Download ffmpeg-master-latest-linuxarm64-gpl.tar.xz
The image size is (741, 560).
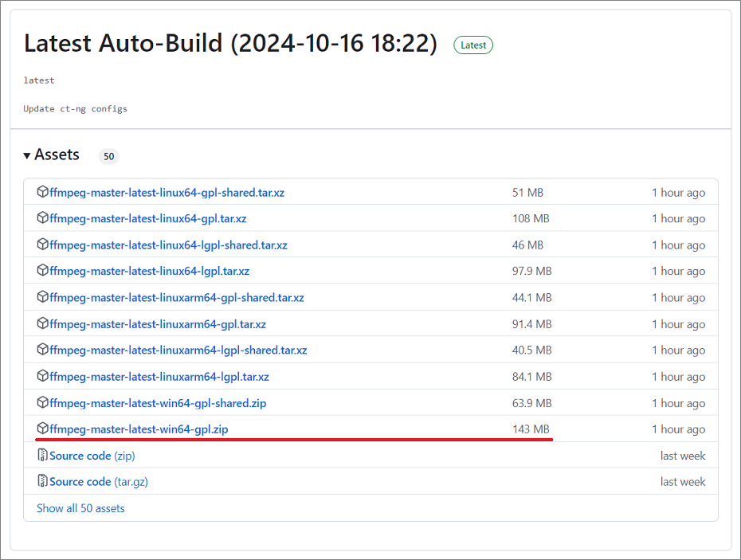click(158, 324)
